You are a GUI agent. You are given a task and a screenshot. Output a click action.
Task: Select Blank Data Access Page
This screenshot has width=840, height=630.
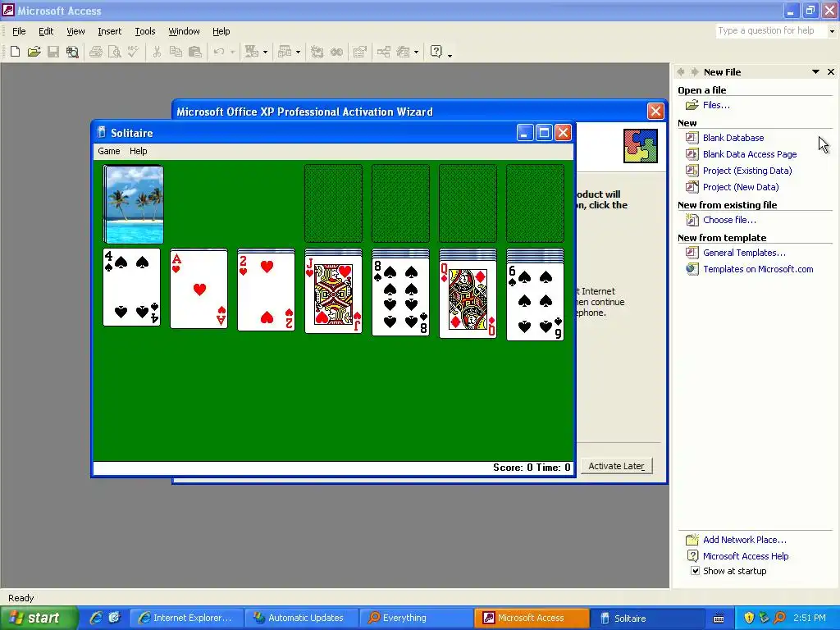(x=750, y=154)
